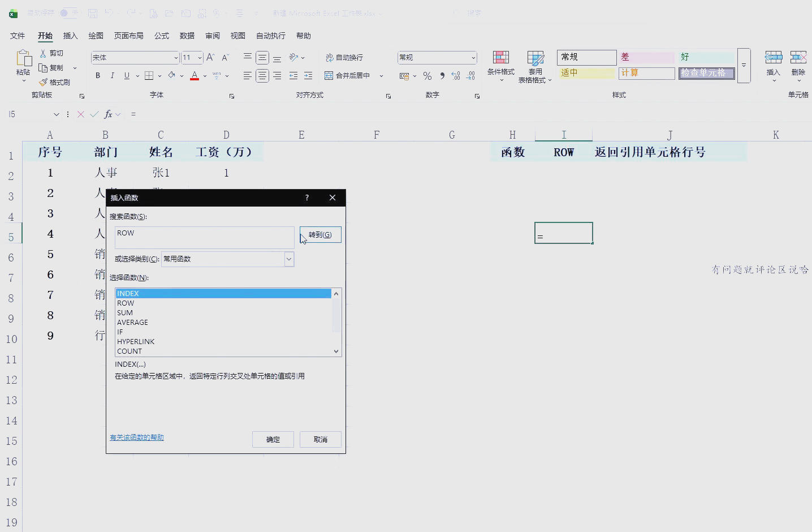The image size is (812, 532).
Task: Open the 有关该函数的帮助 help link
Action: [x=137, y=437]
